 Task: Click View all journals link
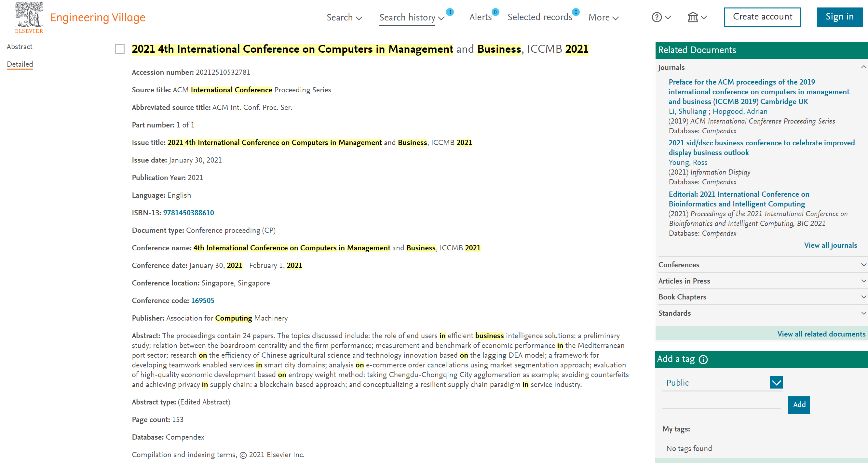(831, 245)
